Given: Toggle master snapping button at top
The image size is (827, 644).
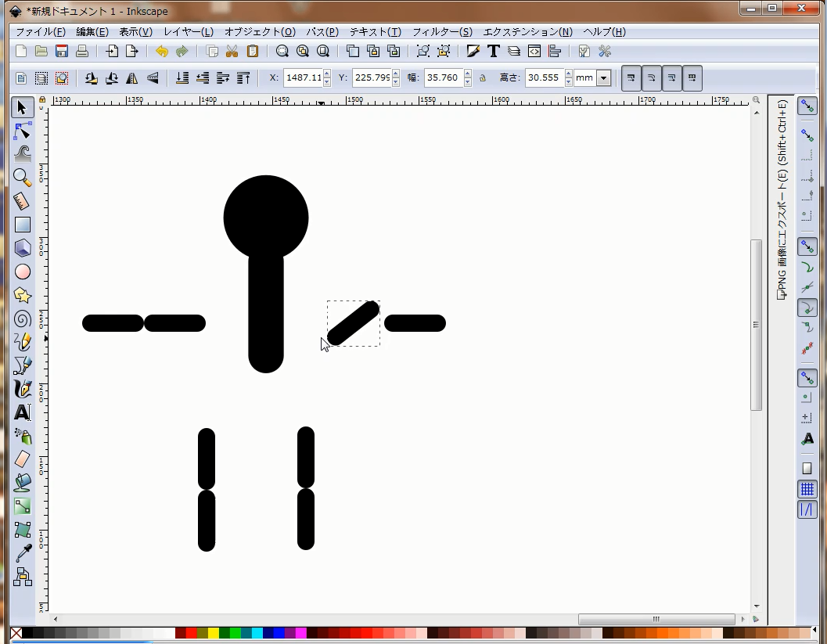Looking at the screenshot, I should [807, 106].
